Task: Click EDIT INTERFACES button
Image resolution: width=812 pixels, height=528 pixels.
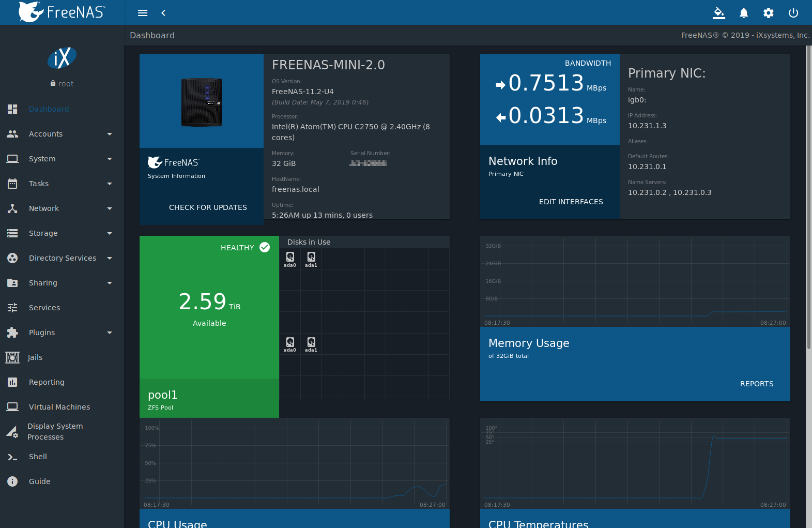Action: pos(571,202)
